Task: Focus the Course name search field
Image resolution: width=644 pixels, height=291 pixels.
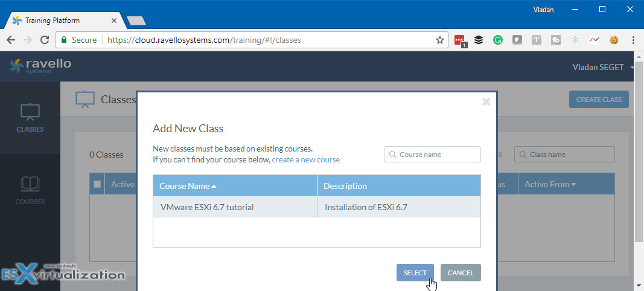Action: click(432, 155)
